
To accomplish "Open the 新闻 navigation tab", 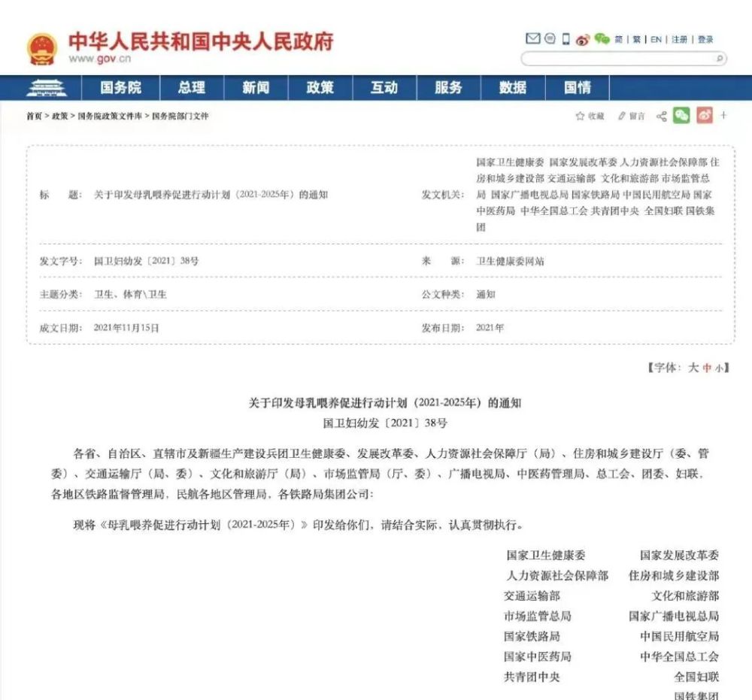I will point(256,88).
